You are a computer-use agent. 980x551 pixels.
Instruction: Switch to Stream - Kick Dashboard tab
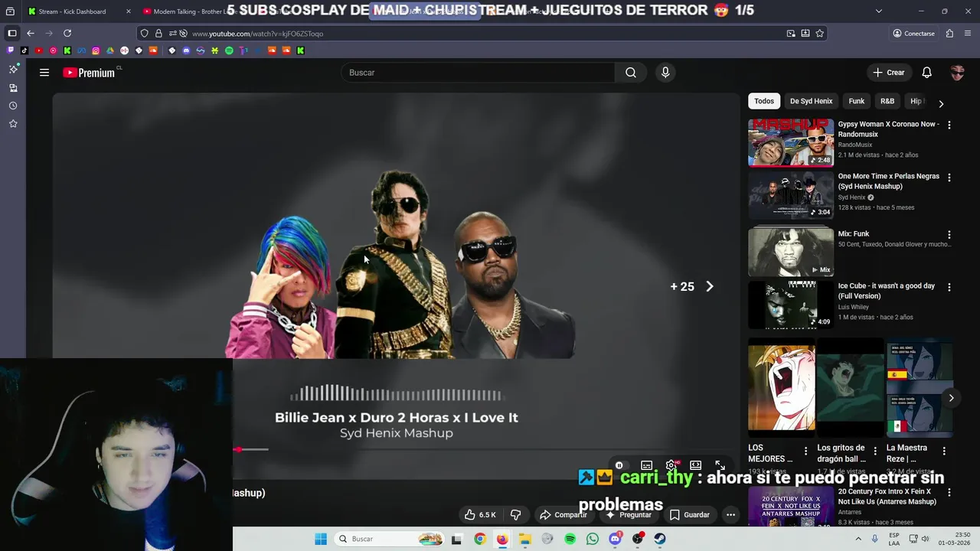click(x=80, y=11)
